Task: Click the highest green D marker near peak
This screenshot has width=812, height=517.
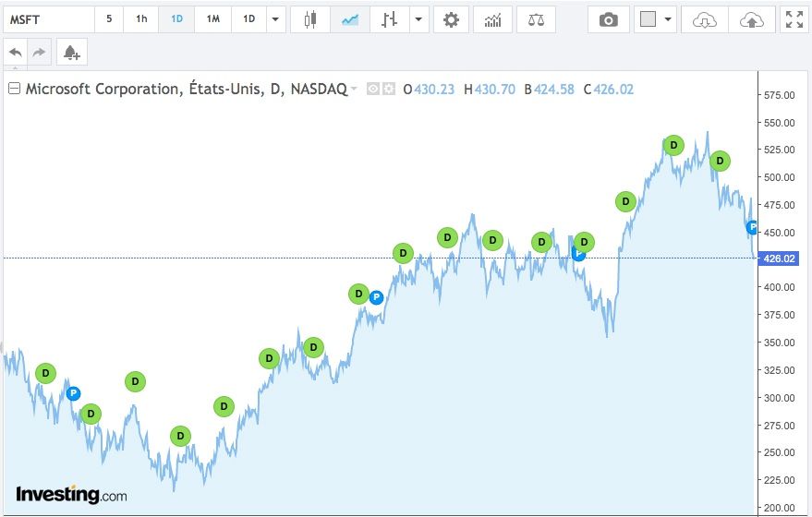Action: coord(673,146)
